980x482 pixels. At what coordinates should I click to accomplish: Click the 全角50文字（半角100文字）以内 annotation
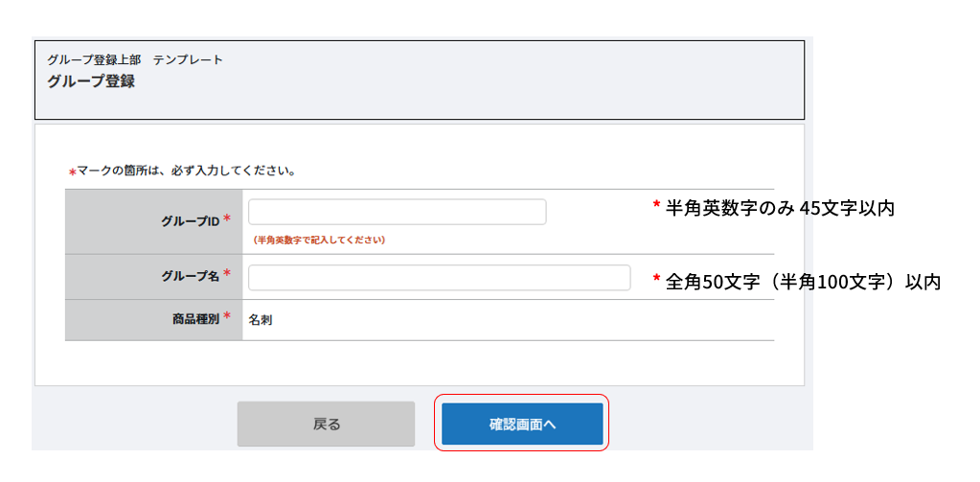click(803, 282)
